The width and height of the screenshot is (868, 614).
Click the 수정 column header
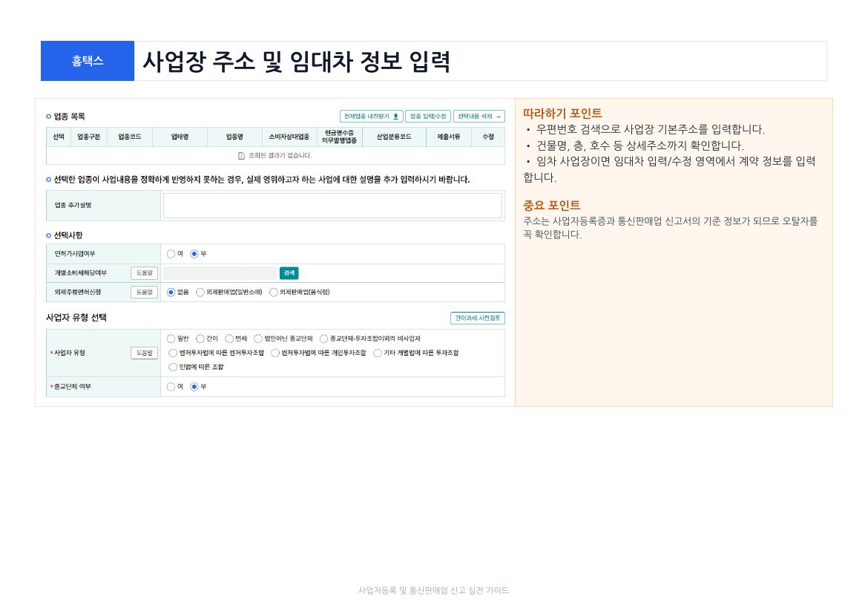(x=487, y=137)
